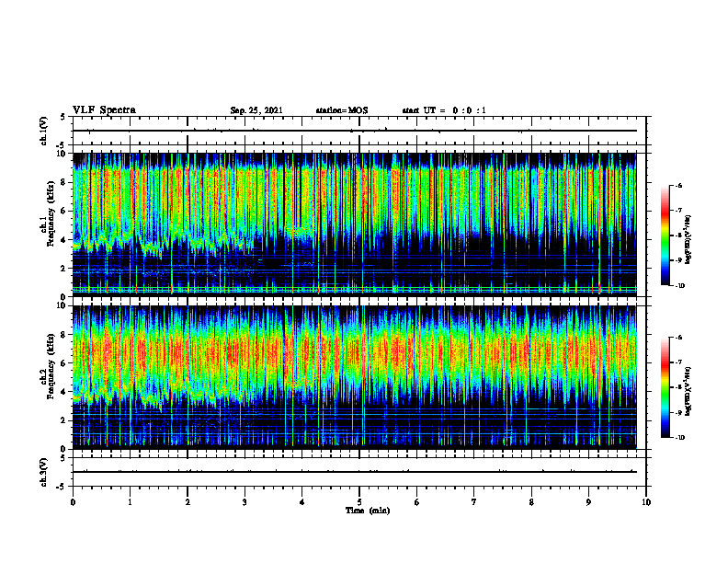Click the ch.2 color bar log(PSD) unit label

[x=688, y=391]
